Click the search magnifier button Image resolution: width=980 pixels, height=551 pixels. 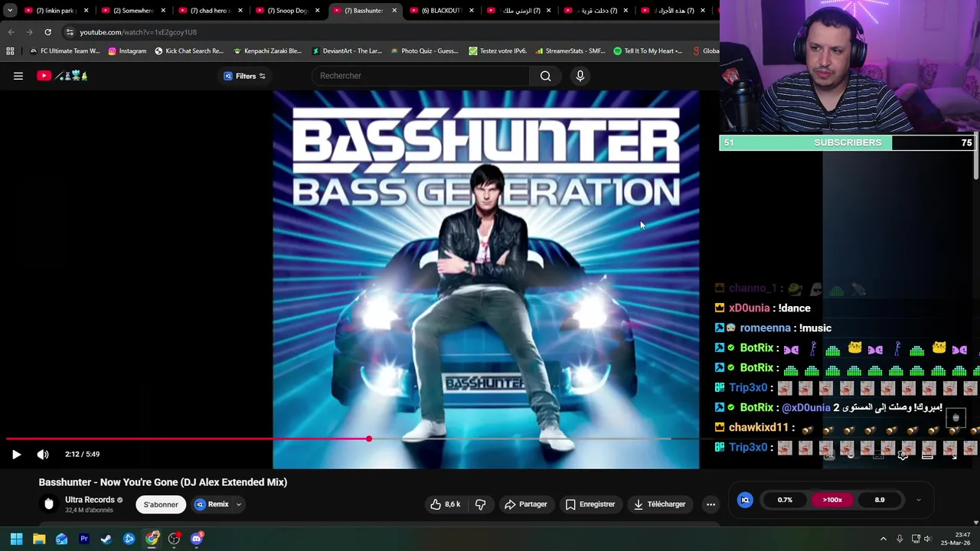tap(545, 76)
